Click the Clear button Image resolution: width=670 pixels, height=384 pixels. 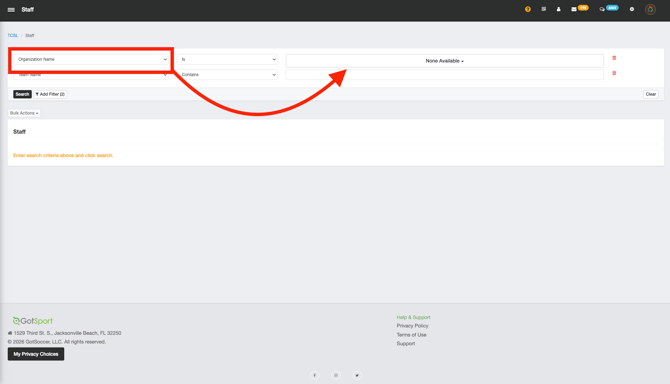pos(651,94)
